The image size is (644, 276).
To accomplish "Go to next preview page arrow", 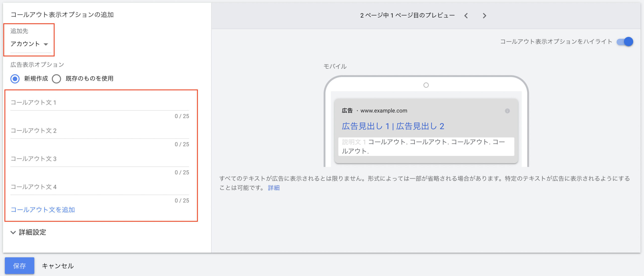I will [x=484, y=16].
